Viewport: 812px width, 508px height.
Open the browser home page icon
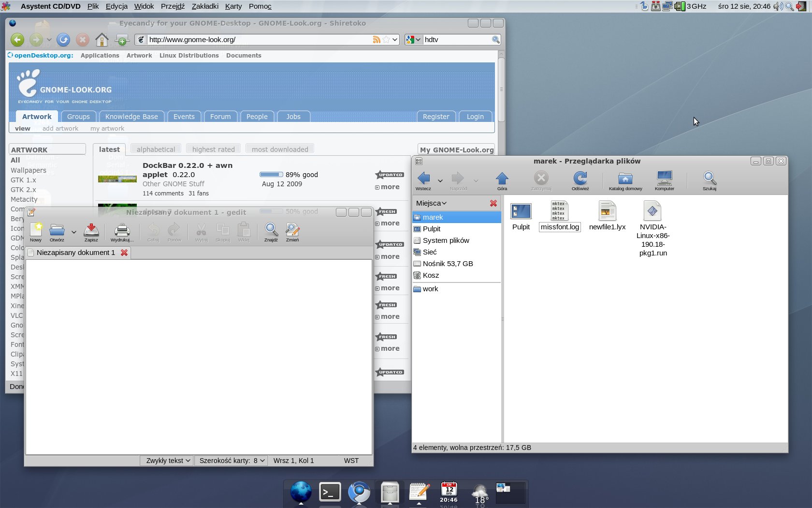click(x=101, y=40)
